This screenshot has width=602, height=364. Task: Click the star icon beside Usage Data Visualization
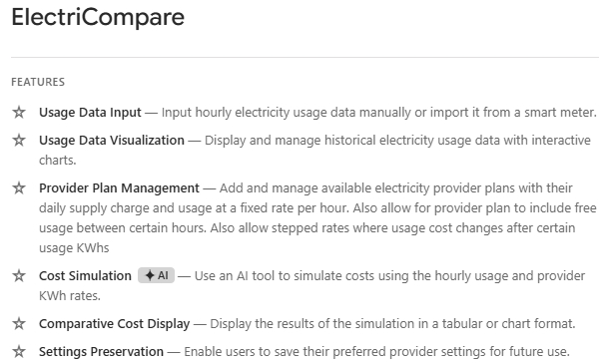point(19,141)
